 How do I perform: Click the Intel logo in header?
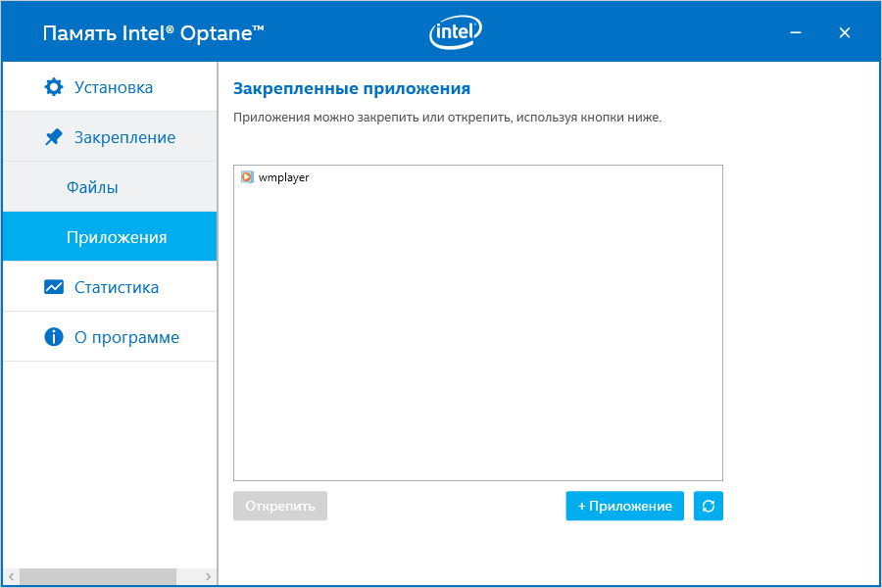point(456,33)
